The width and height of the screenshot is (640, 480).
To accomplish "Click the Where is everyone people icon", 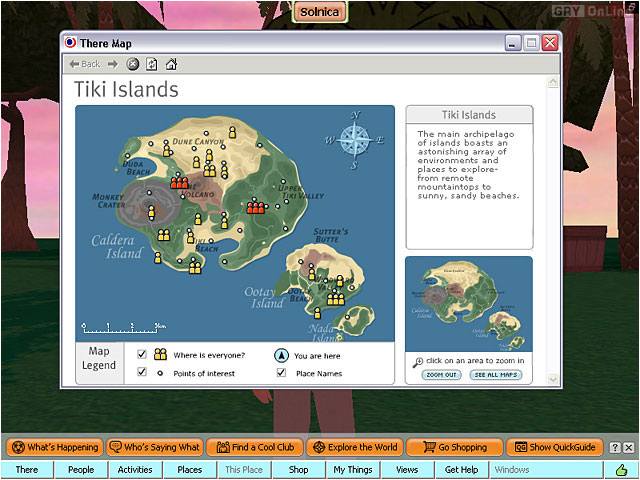I will (160, 354).
